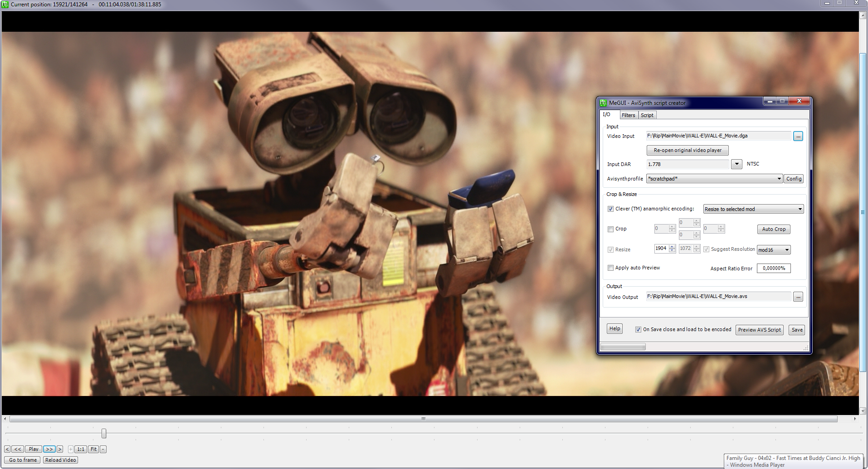The width and height of the screenshot is (868, 469).
Task: Click left arrow of horizontal scrollbar
Action: (5, 419)
